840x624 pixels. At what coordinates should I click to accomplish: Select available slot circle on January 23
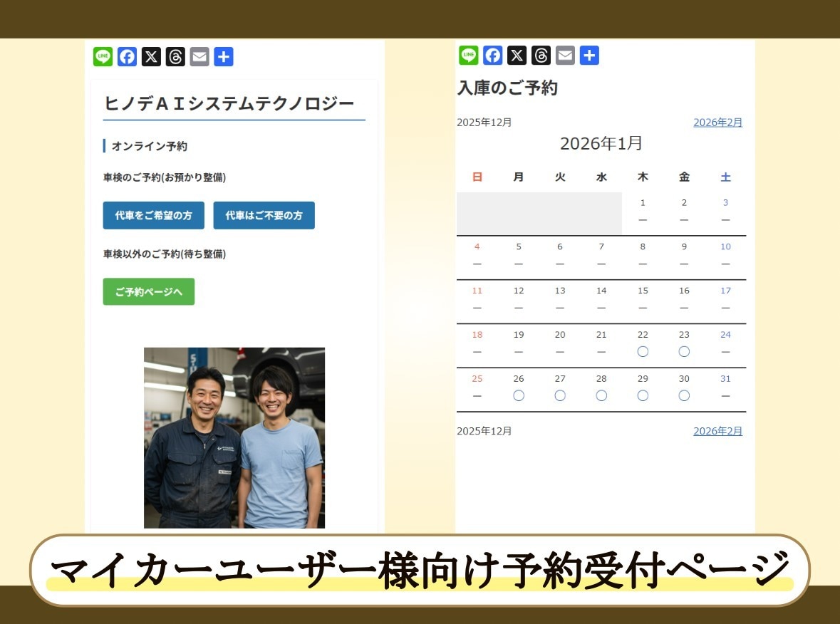click(x=684, y=352)
